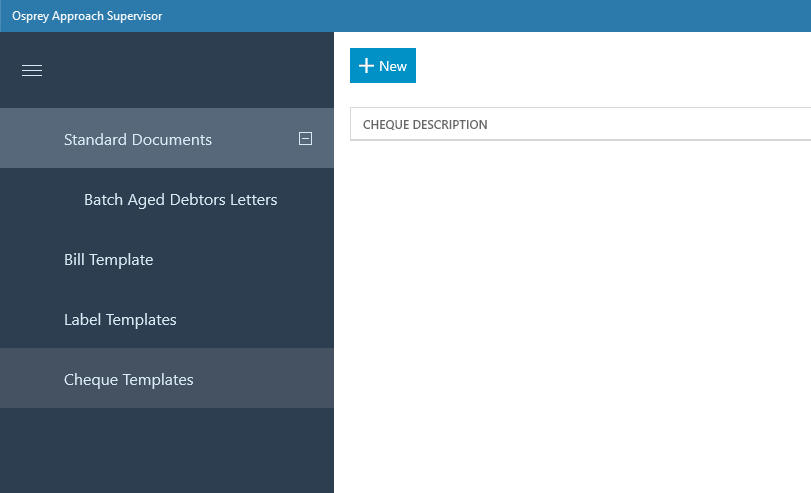Open Batch Aged Debtors Letters
The height and width of the screenshot is (493, 811).
pyautogui.click(x=167, y=199)
